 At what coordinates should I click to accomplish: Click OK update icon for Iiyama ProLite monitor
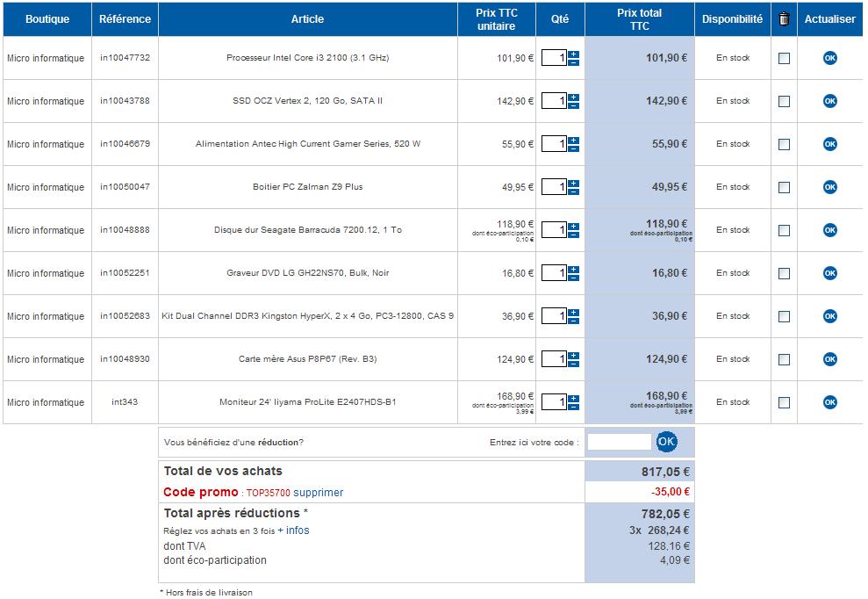[829, 402]
